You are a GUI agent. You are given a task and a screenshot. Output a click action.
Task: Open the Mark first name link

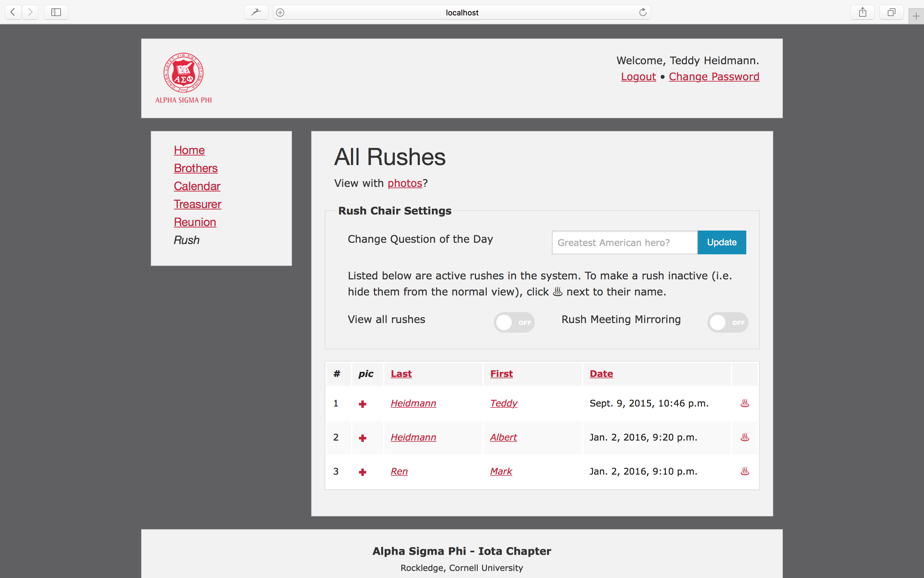click(x=501, y=471)
